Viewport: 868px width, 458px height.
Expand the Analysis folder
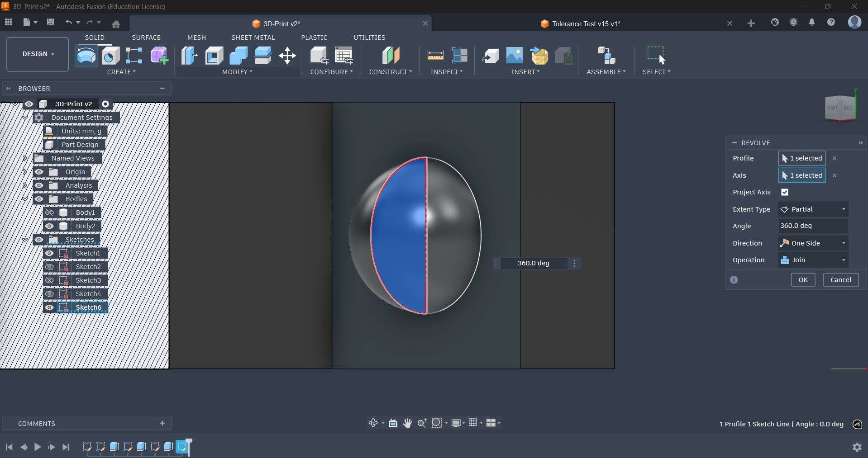pyautogui.click(x=25, y=185)
